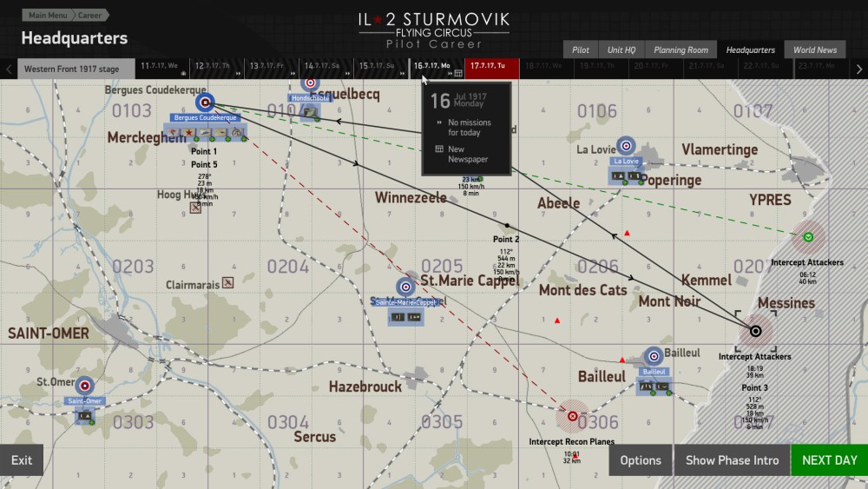Click the Hoog Huys inactive airfield icon
Image resolution: width=868 pixels, height=489 pixels.
pyautogui.click(x=195, y=208)
